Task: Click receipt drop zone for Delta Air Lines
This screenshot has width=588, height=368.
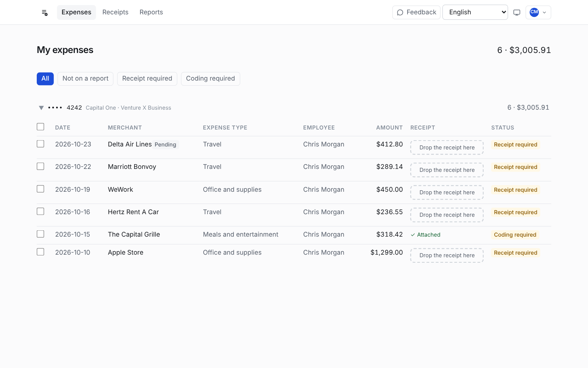Action: (447, 148)
